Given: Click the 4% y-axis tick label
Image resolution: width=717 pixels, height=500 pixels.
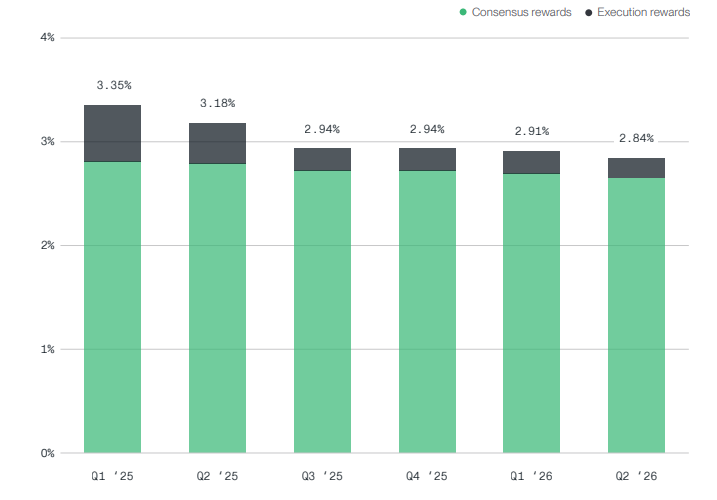Looking at the screenshot, I should [x=48, y=38].
